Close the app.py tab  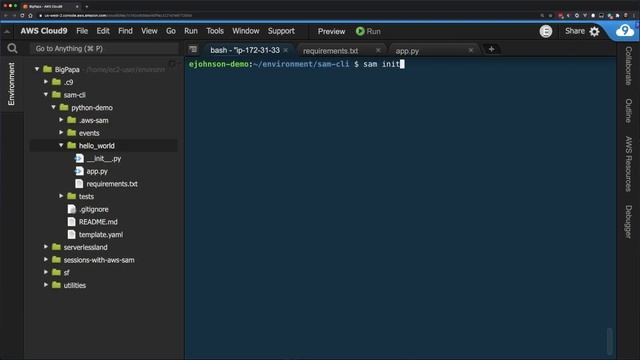471,50
